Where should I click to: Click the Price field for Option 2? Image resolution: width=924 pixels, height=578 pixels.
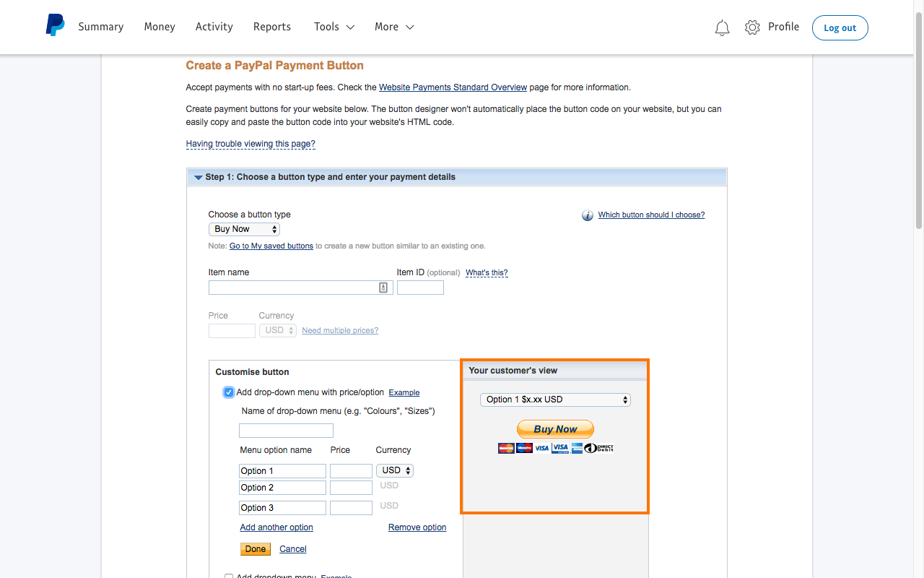(351, 488)
